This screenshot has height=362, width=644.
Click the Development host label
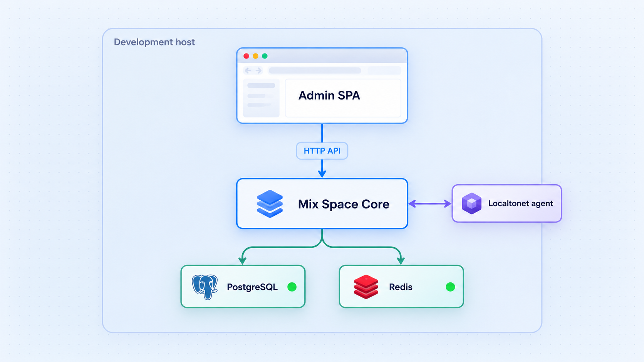154,42
